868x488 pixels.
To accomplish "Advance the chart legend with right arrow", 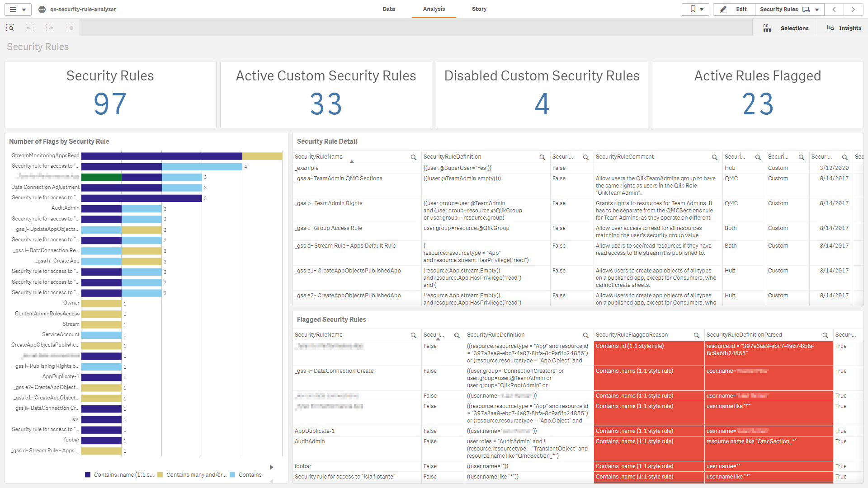I will point(271,467).
